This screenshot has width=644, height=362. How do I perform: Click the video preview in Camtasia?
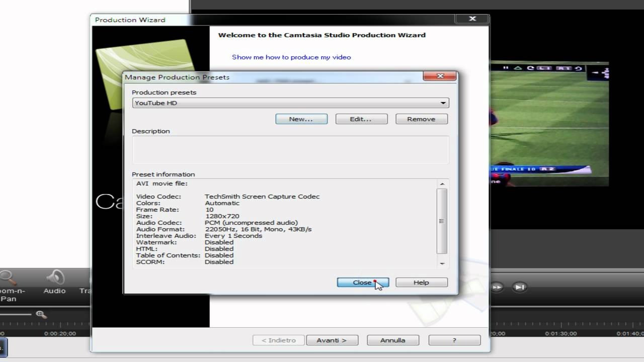(548, 124)
